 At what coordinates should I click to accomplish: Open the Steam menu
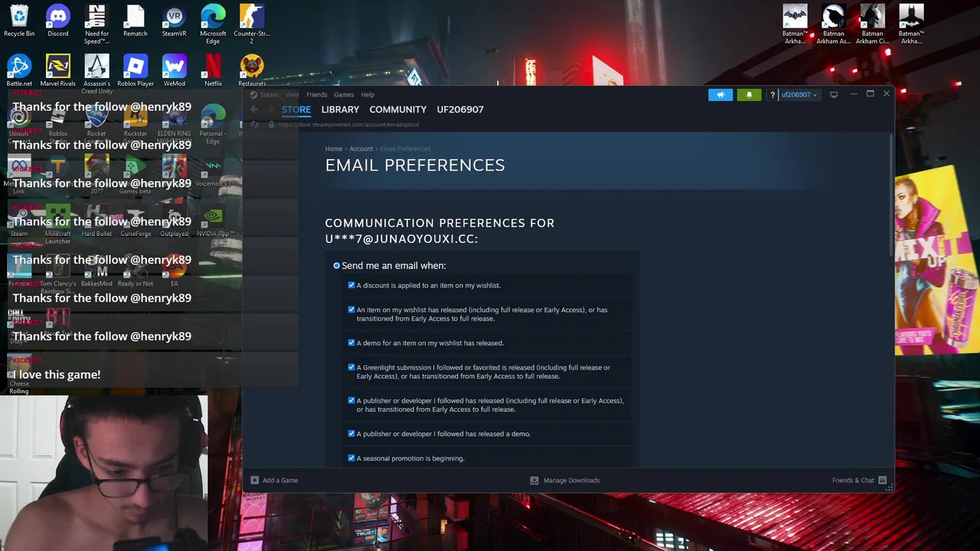point(269,95)
